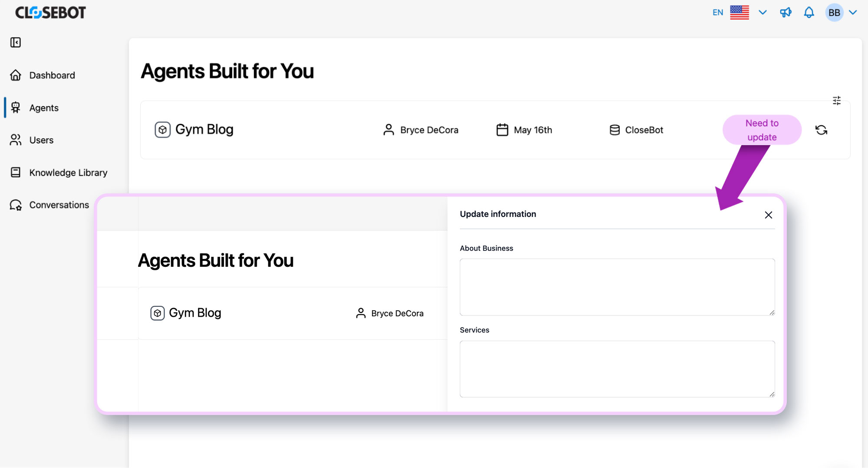This screenshot has height=468, width=868.
Task: Open the notifications bell
Action: pos(809,13)
